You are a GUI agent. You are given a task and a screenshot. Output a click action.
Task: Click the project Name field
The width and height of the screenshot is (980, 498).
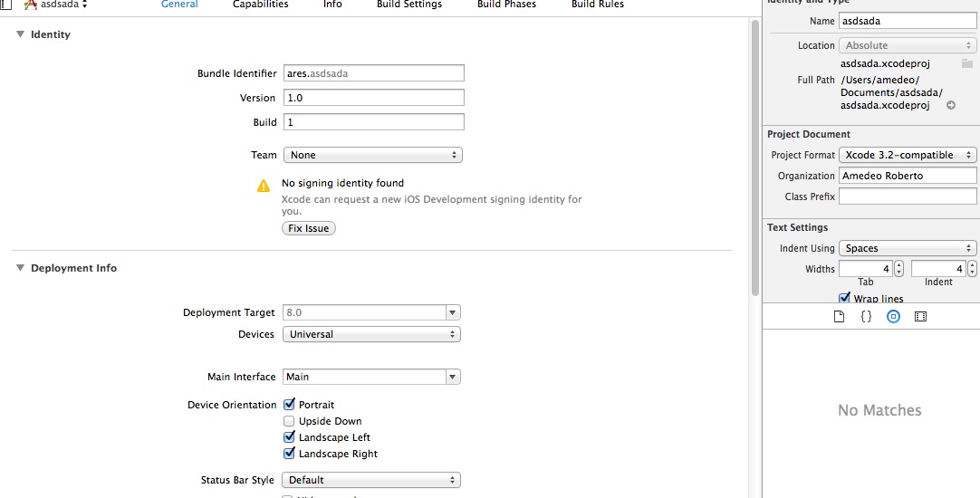pos(908,21)
